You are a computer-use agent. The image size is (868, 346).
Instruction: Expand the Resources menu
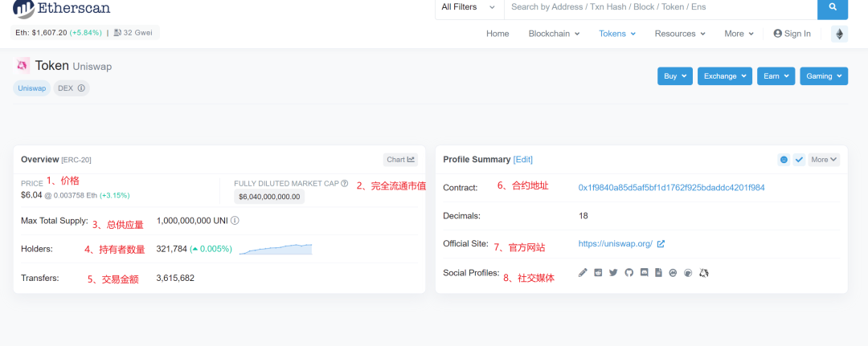[x=680, y=34]
